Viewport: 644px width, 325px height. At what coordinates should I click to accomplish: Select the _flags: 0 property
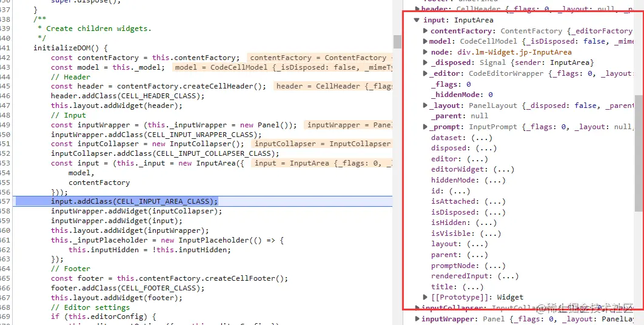coord(451,84)
